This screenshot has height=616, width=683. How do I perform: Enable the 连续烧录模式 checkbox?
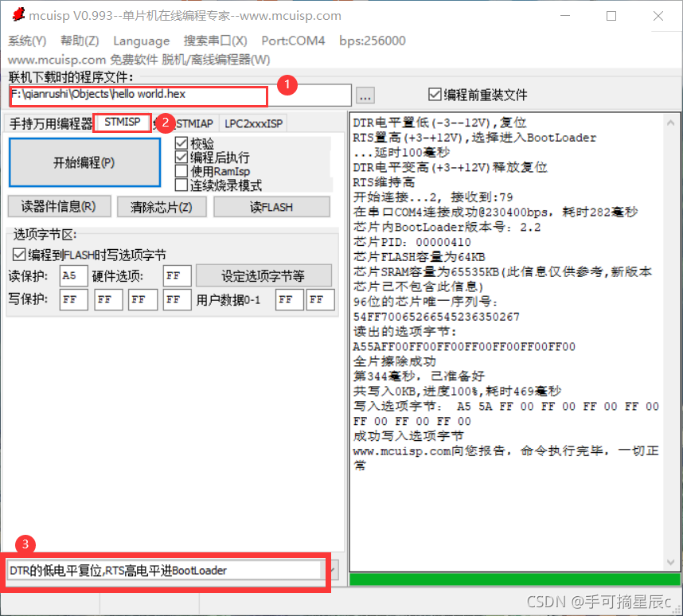click(218, 185)
